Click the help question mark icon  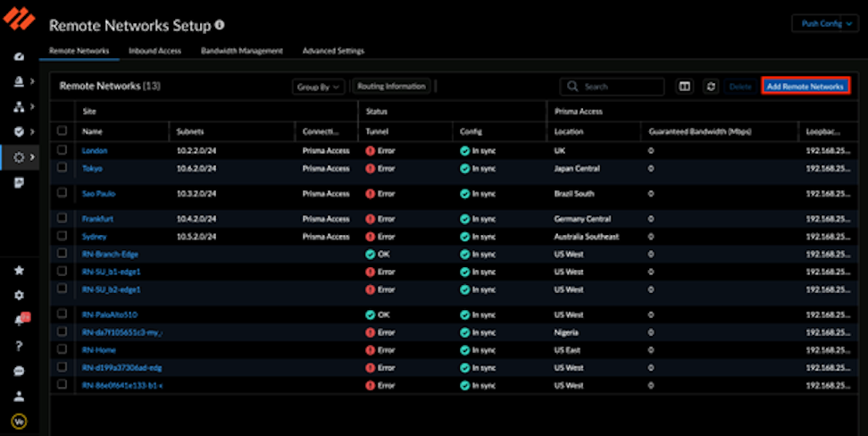point(19,346)
